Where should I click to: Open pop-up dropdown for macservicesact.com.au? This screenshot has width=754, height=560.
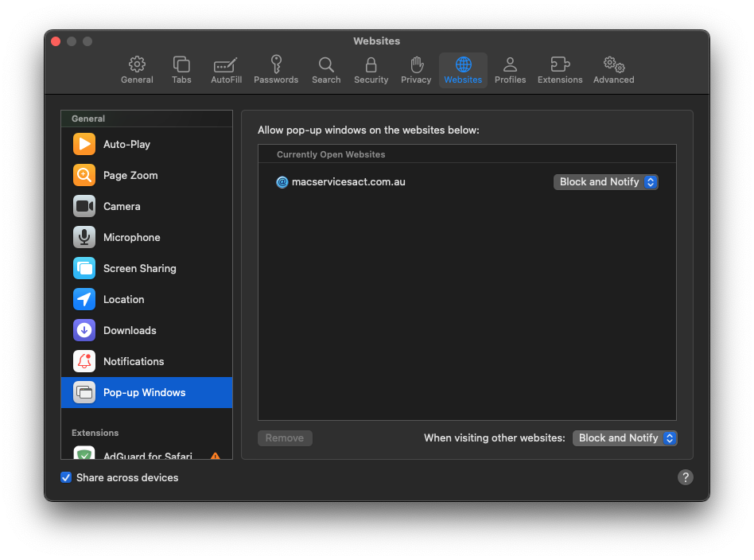click(606, 182)
